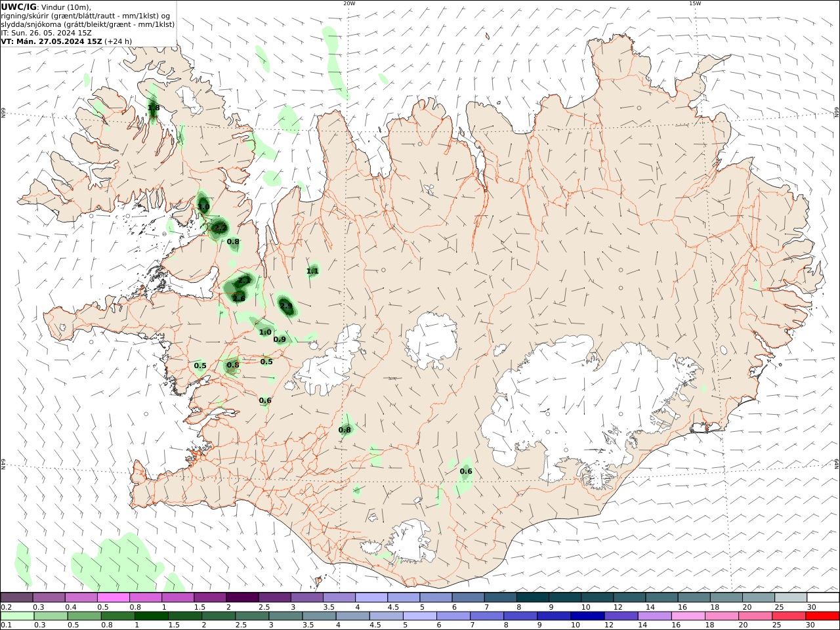Click the 1.0 precipitation value on the map
The width and height of the screenshot is (840, 630).
pos(265,333)
